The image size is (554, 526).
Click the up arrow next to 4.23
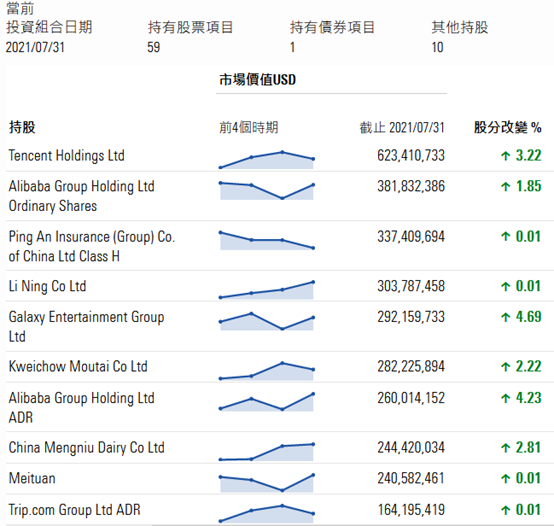point(506,398)
